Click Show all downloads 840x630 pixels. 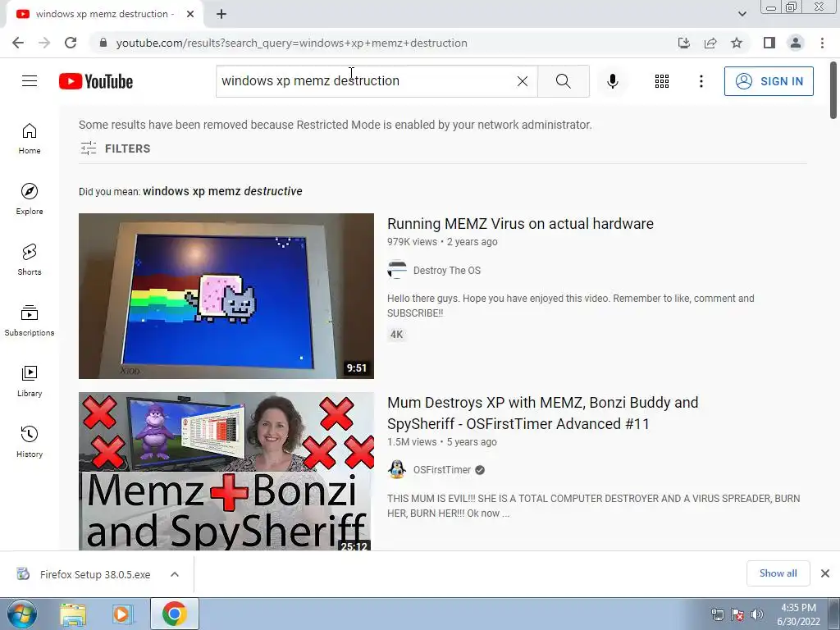point(778,573)
